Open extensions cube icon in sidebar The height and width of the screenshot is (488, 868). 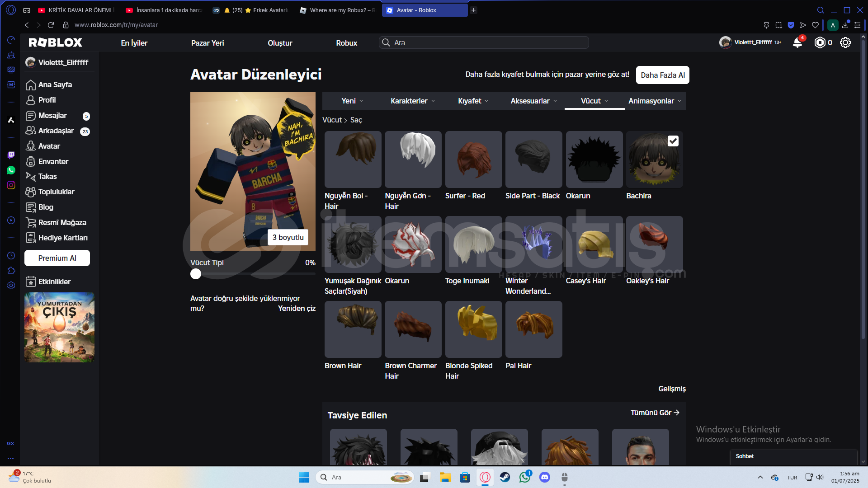(11, 270)
